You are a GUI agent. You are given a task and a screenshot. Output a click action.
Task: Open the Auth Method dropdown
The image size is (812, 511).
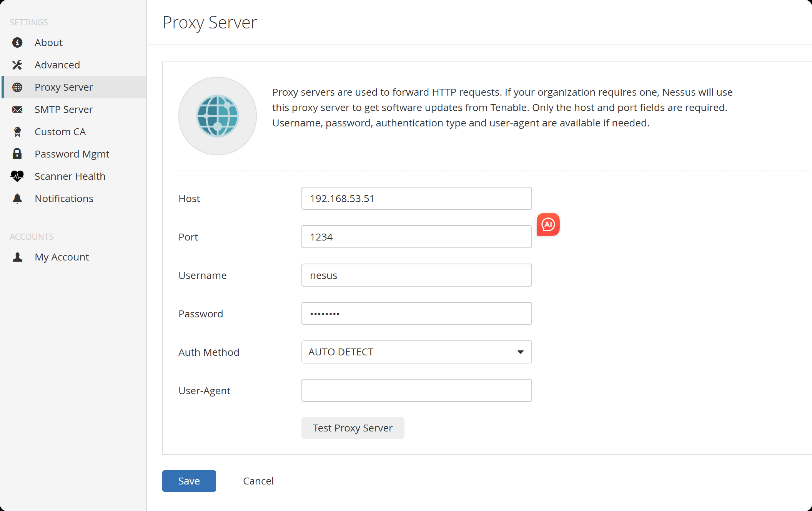coord(416,352)
